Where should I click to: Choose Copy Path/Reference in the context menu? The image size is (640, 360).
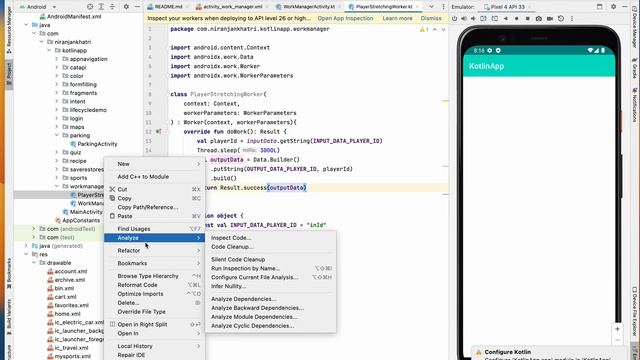(154, 207)
